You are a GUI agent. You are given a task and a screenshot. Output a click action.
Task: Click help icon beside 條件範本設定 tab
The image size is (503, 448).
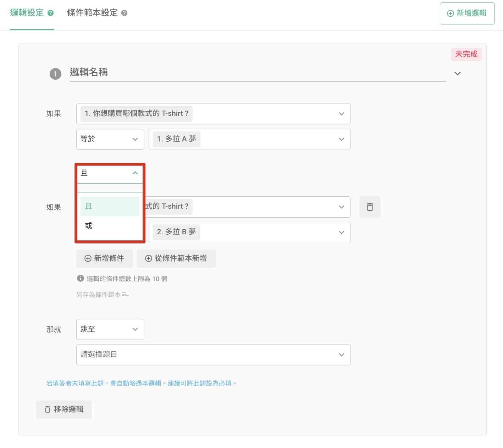(124, 13)
